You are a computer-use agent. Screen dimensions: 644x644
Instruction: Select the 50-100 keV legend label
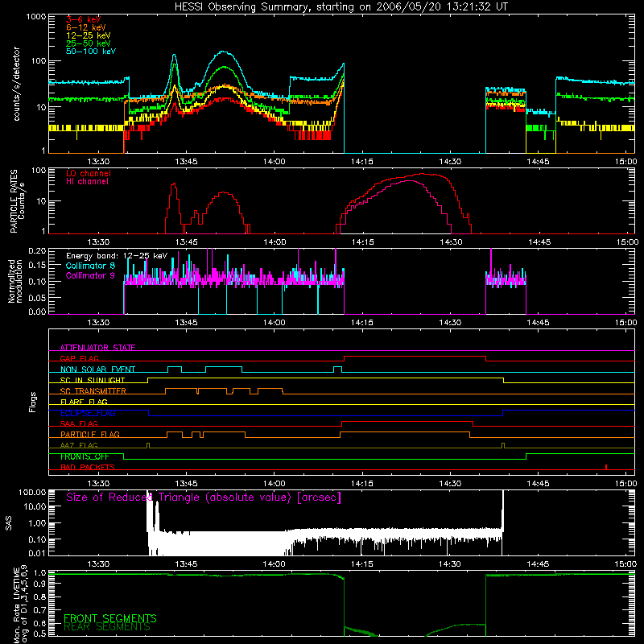click(91, 52)
